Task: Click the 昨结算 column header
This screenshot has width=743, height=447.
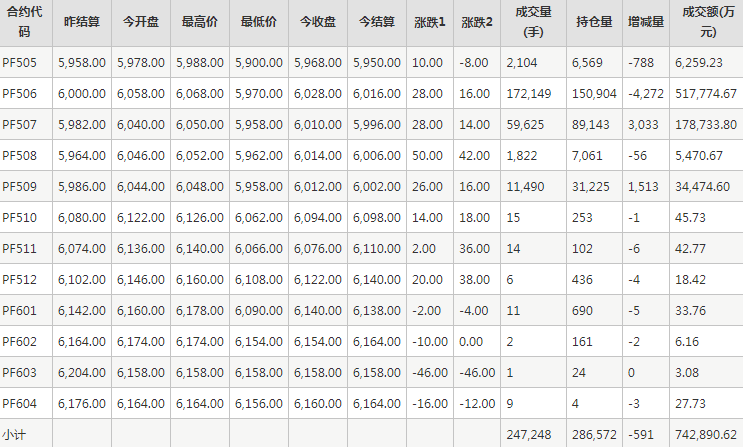Action: [x=82, y=22]
